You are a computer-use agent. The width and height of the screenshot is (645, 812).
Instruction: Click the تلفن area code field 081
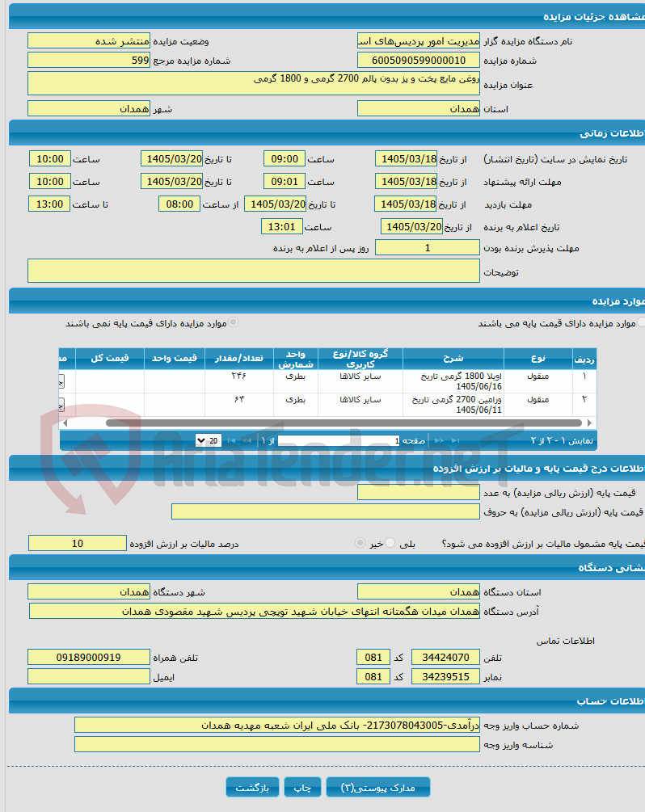pos(373,657)
